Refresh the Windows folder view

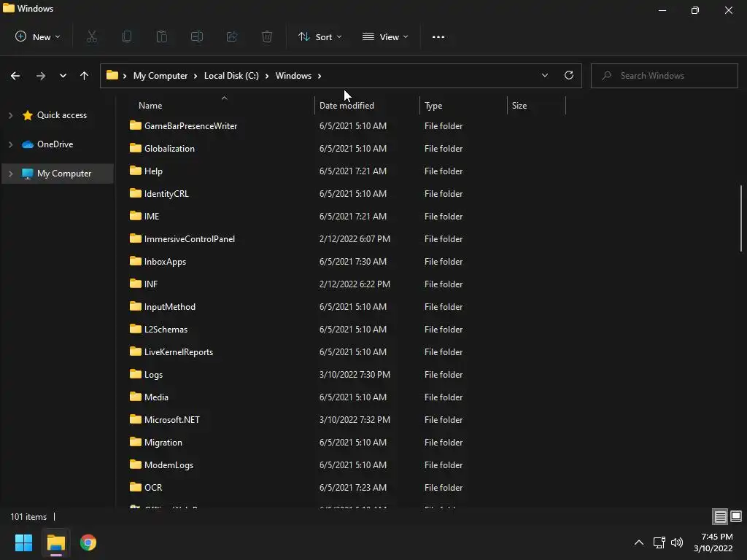pyautogui.click(x=569, y=75)
